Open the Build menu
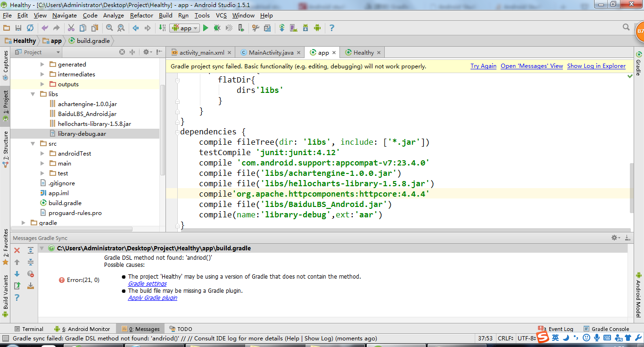 pos(165,16)
